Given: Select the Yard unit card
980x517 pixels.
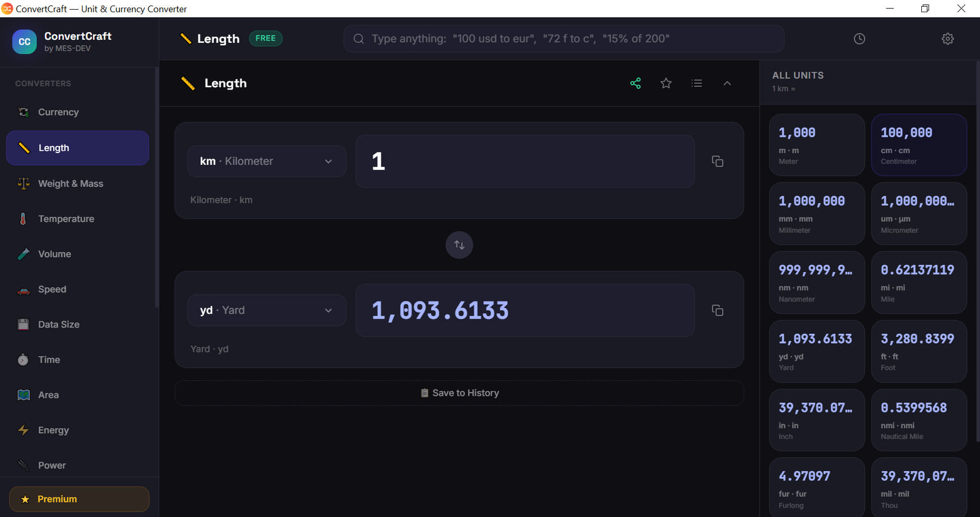Looking at the screenshot, I should pos(817,352).
